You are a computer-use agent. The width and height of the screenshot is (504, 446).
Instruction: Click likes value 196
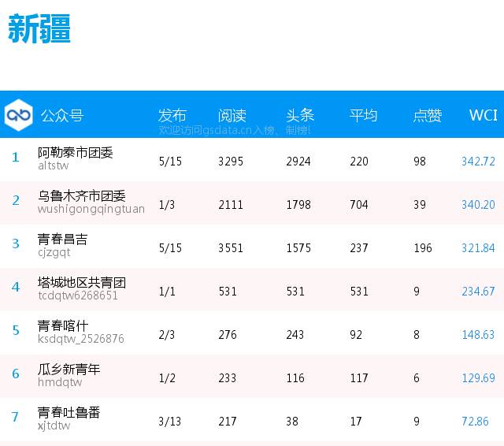click(423, 248)
